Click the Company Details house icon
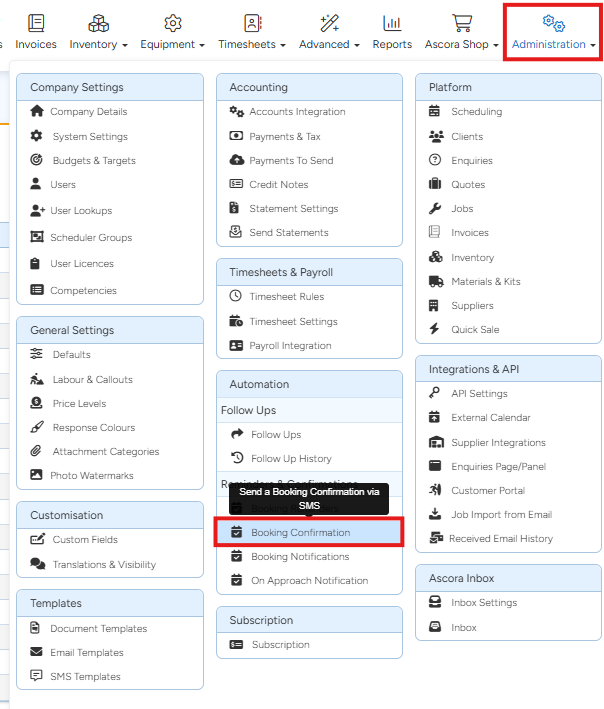Viewport: 604px width, 709px height. pos(37,112)
